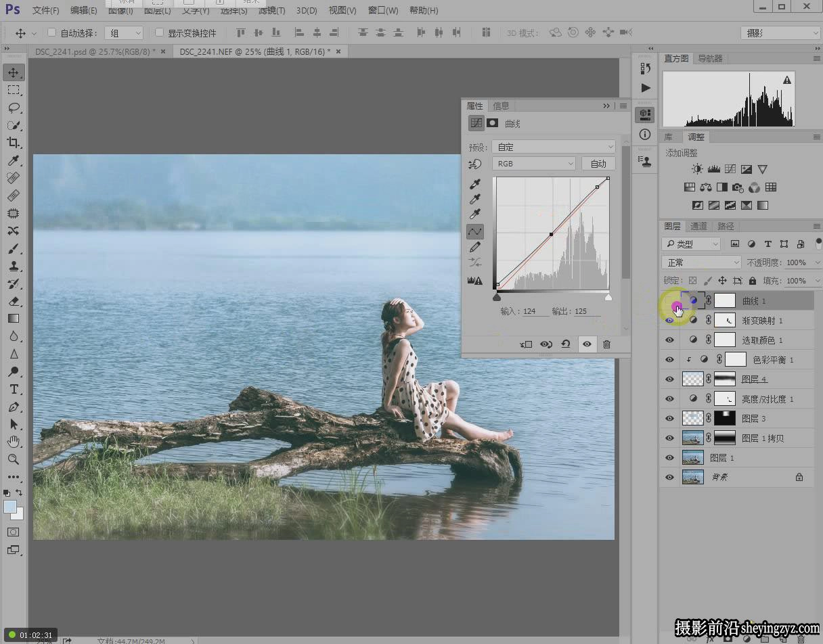Open the 3D(D) menu
This screenshot has height=644, width=823.
coord(307,11)
